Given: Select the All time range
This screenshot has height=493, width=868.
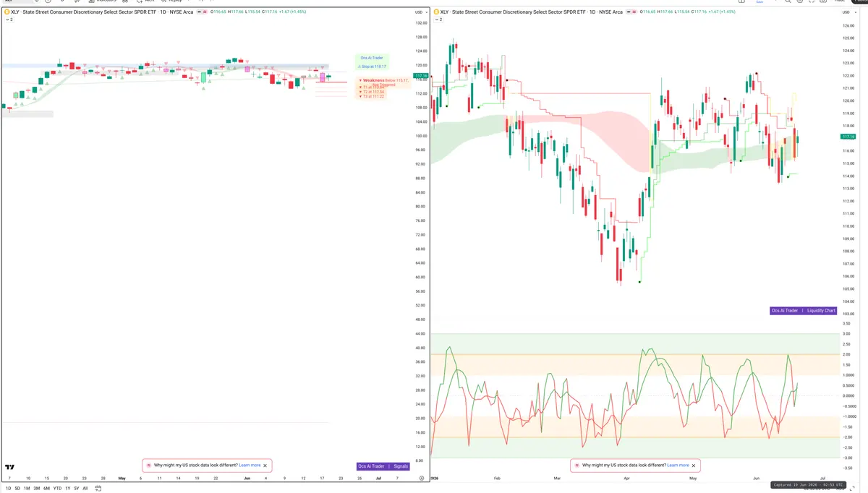Looking at the screenshot, I should coord(85,489).
